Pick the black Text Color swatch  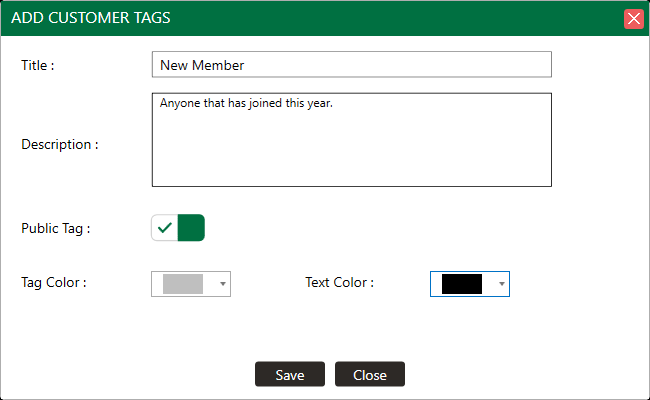[x=462, y=284]
